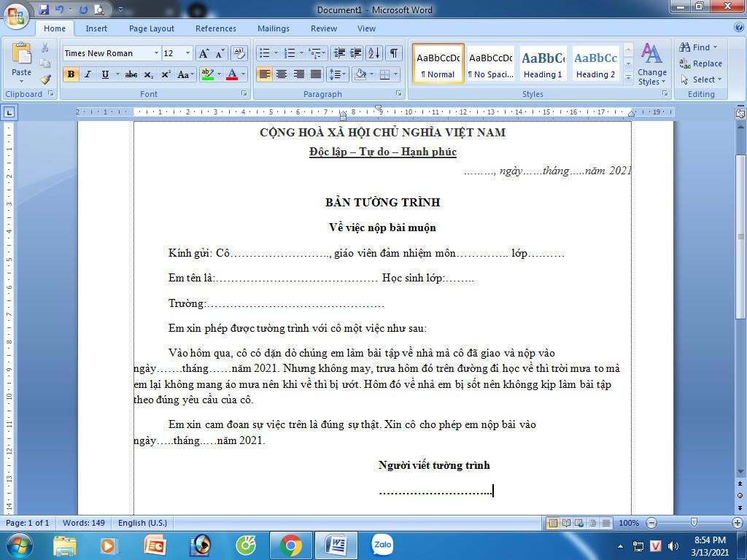
Task: Increase paragraph indent
Action: click(356, 52)
